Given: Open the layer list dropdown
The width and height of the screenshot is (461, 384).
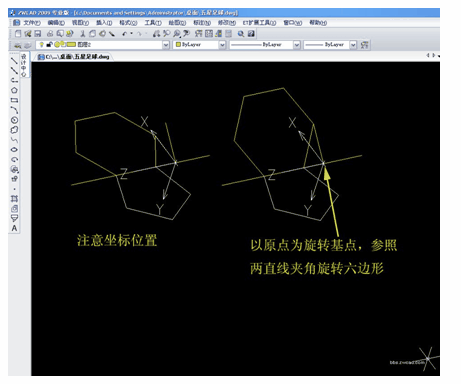Looking at the screenshot, I should tap(166, 45).
